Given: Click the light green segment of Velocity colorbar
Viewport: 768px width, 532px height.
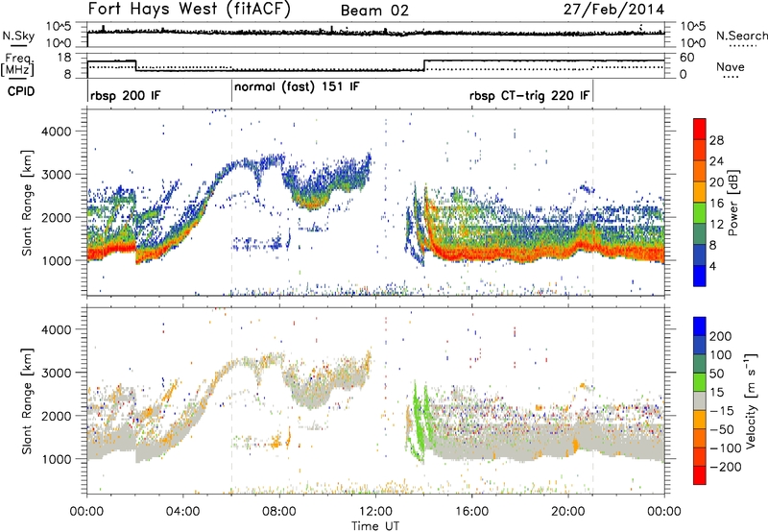Looking at the screenshot, I should [x=700, y=382].
